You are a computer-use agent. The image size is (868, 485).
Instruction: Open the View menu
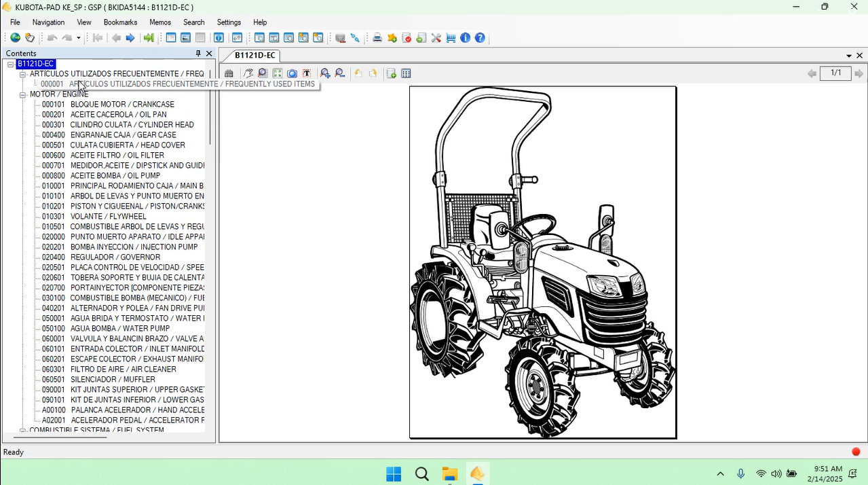[84, 22]
